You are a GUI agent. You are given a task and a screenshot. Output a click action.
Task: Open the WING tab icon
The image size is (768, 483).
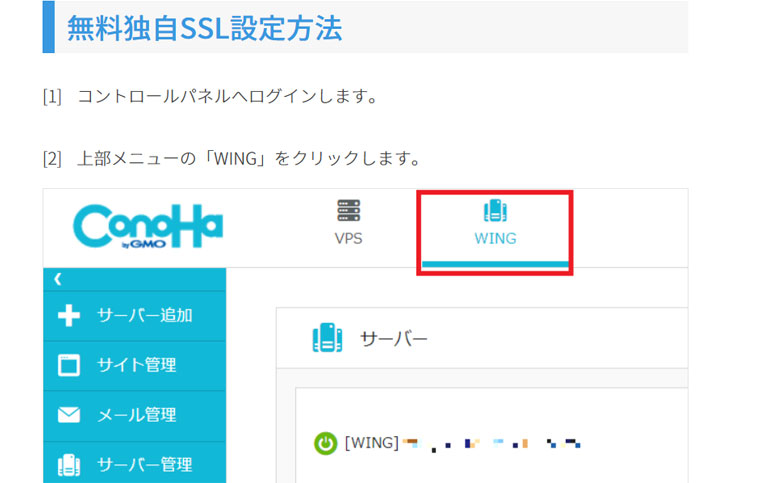495,211
